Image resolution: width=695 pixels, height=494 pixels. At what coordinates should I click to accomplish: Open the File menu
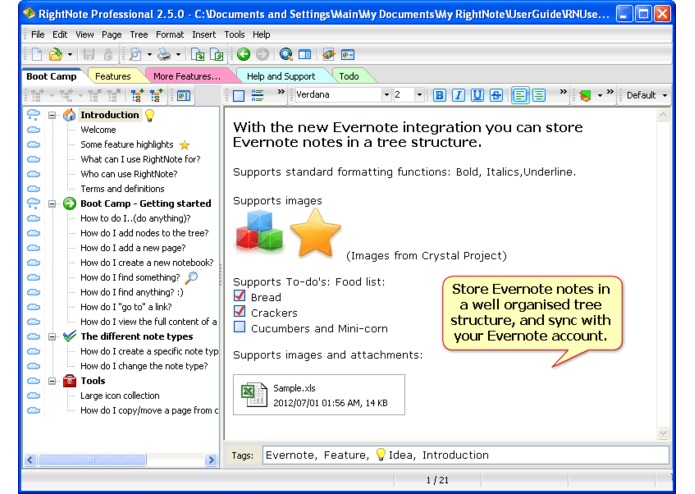[38, 35]
